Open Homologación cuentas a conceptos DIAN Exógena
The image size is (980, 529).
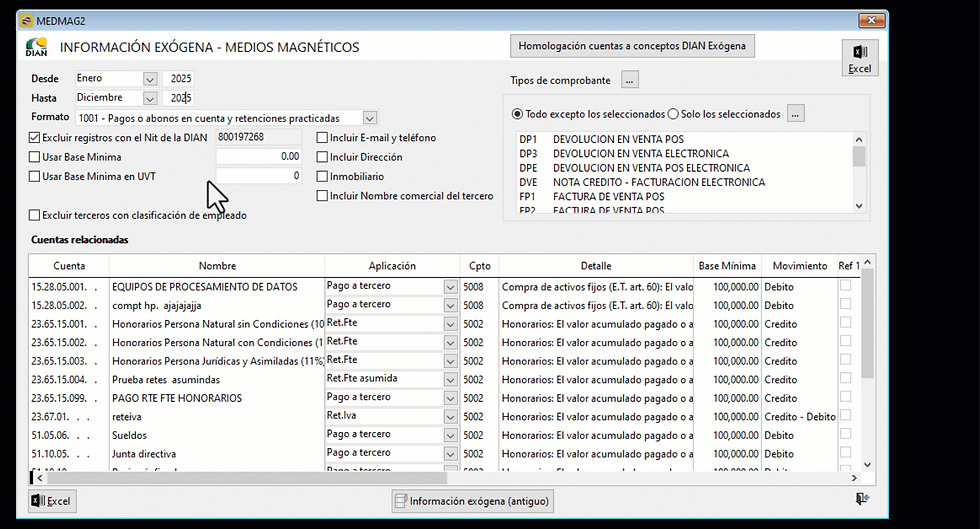632,46
